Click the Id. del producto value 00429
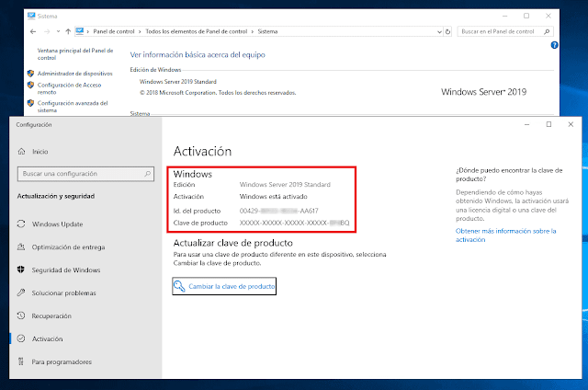 [279, 211]
